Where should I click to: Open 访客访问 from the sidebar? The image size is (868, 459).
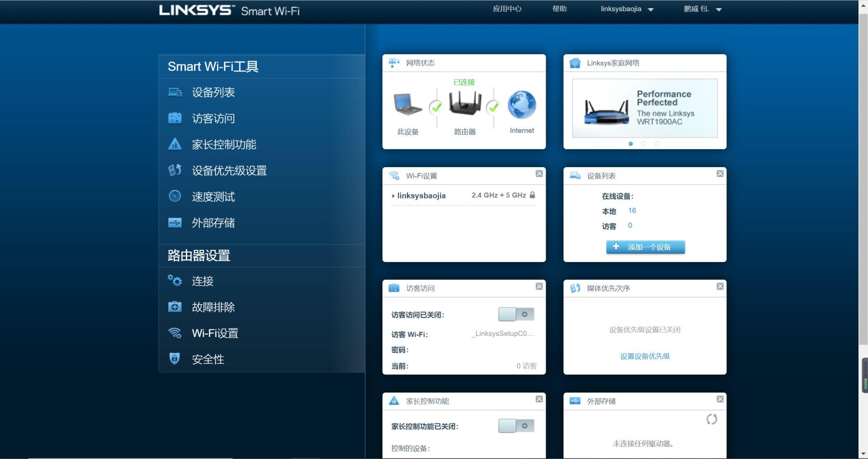tap(213, 118)
